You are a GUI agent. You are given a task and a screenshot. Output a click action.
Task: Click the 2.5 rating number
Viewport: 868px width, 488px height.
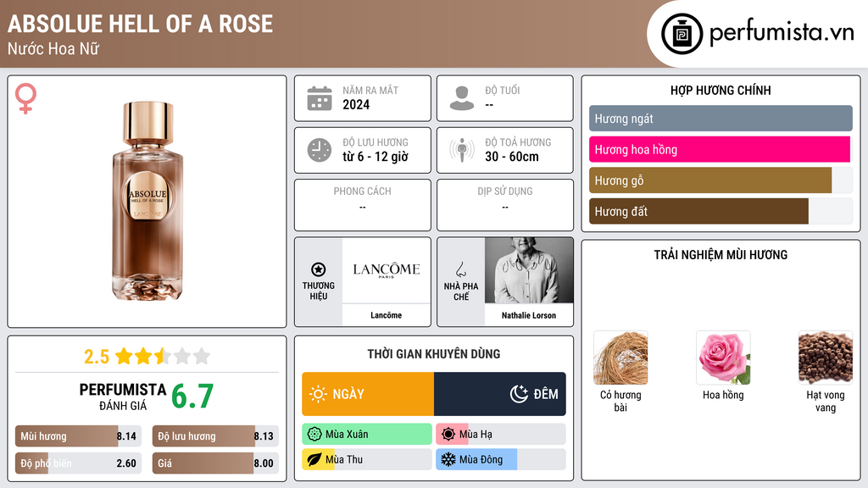[97, 357]
